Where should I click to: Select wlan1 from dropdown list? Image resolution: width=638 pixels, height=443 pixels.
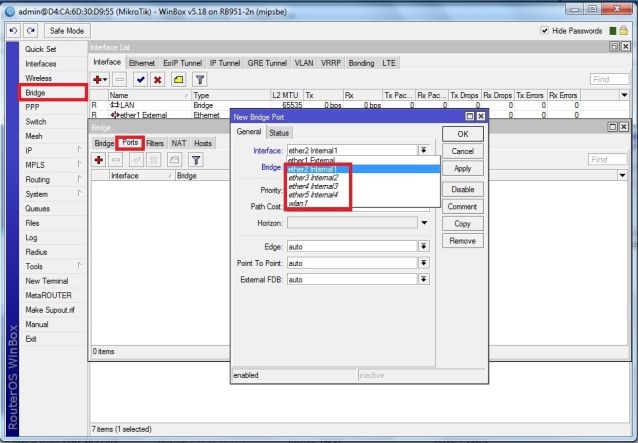[363, 203]
